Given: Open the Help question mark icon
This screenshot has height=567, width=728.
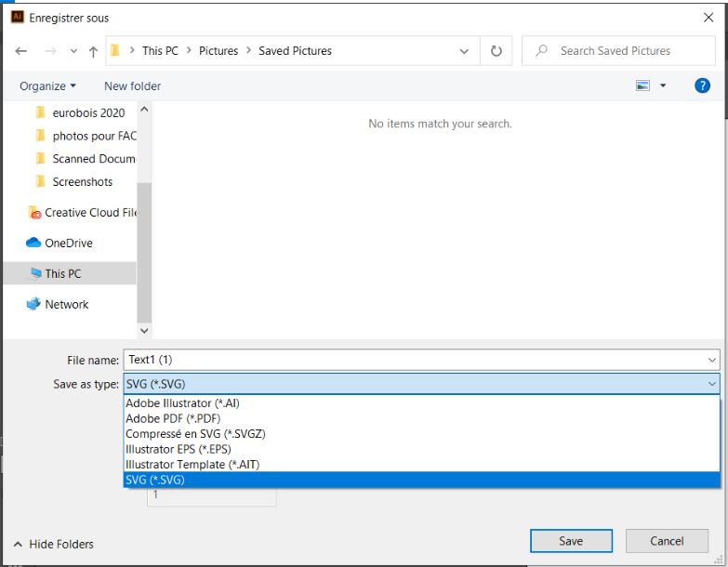Looking at the screenshot, I should [x=703, y=86].
